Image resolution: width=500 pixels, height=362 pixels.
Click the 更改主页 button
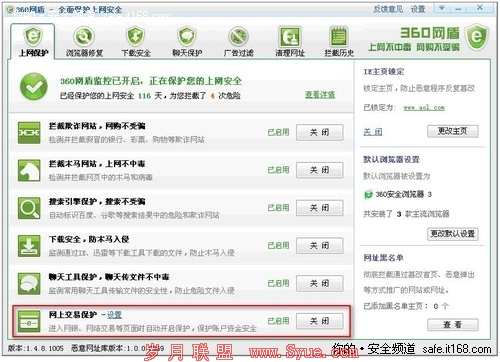(452, 131)
